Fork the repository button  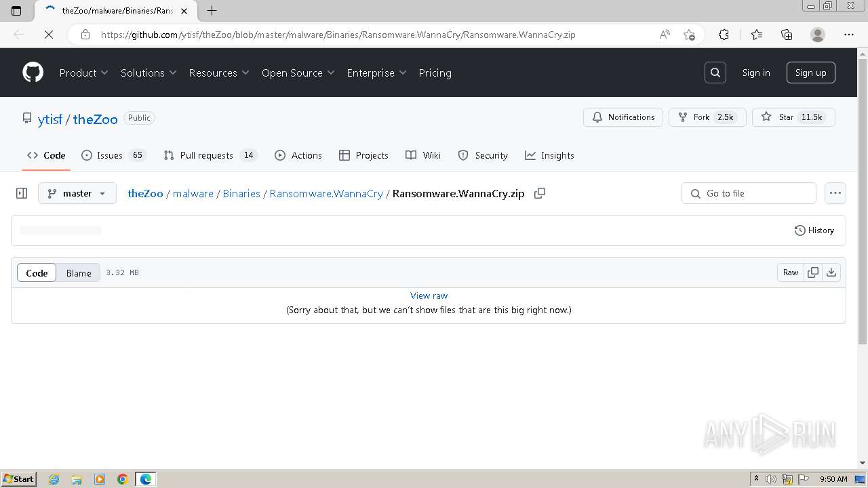point(707,117)
